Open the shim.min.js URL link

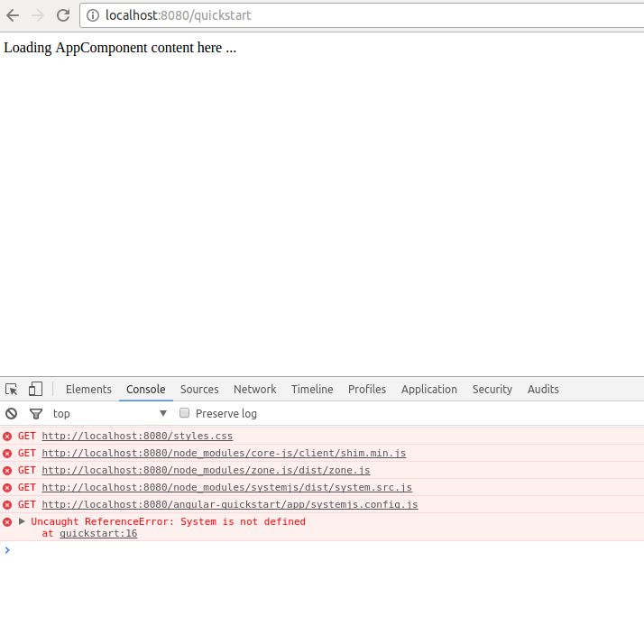point(224,453)
